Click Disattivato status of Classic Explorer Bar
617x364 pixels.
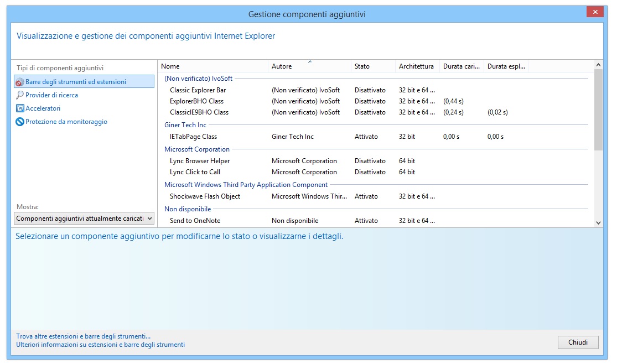pyautogui.click(x=370, y=90)
